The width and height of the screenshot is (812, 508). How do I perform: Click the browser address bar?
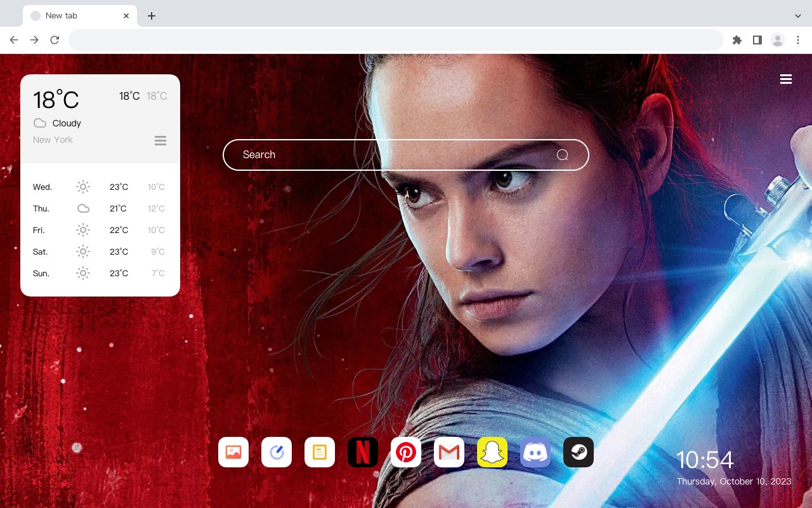coord(396,40)
